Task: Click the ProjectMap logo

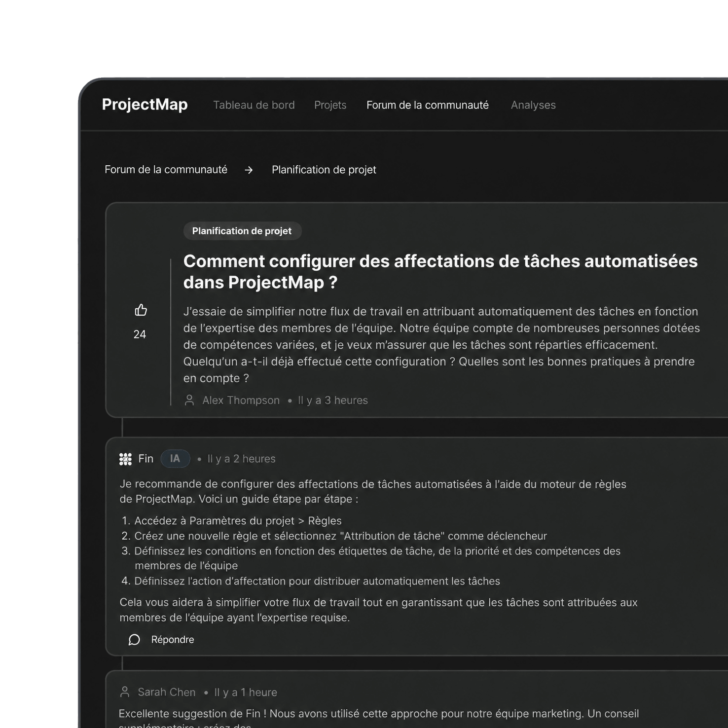Action: coord(145,105)
